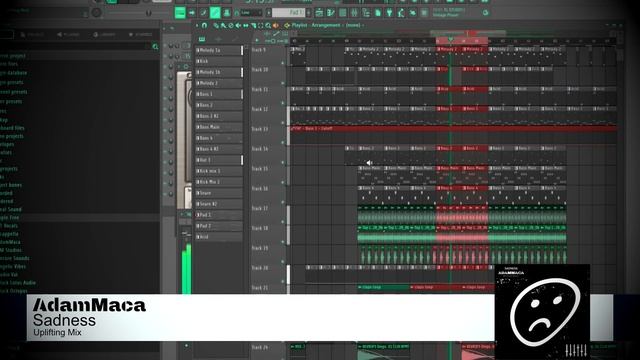Open the Pad 1 pattern selector
Viewport: 640px width, 360px height.
(289, 13)
